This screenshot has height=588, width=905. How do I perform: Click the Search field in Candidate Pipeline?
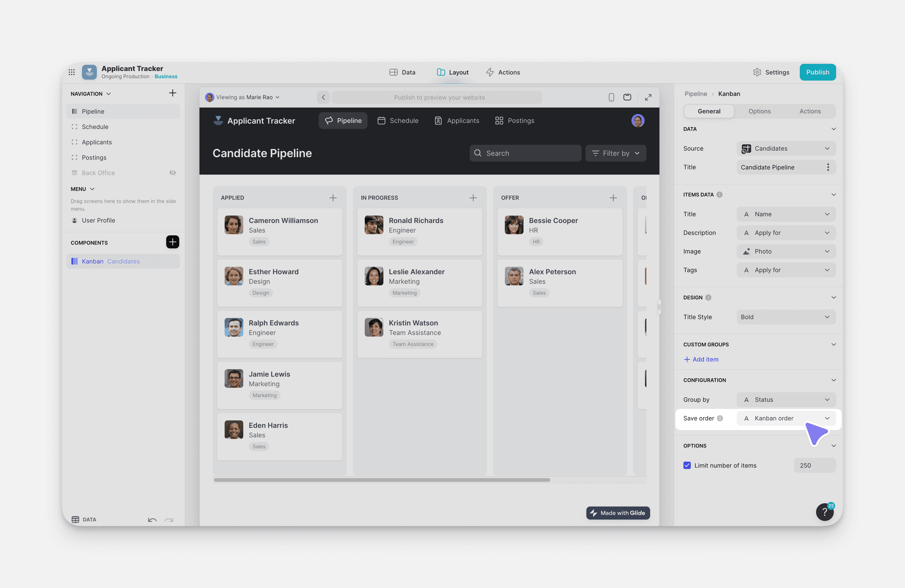pos(525,153)
